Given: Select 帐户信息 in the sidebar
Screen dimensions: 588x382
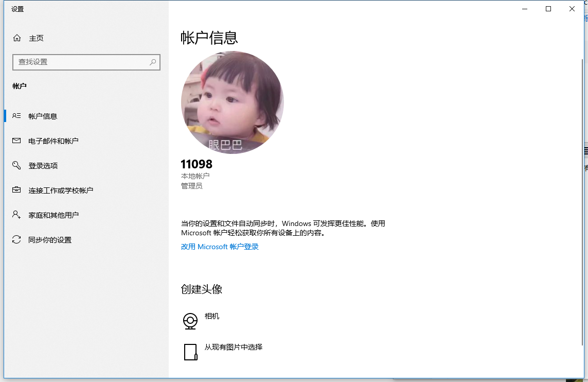Looking at the screenshot, I should (43, 116).
